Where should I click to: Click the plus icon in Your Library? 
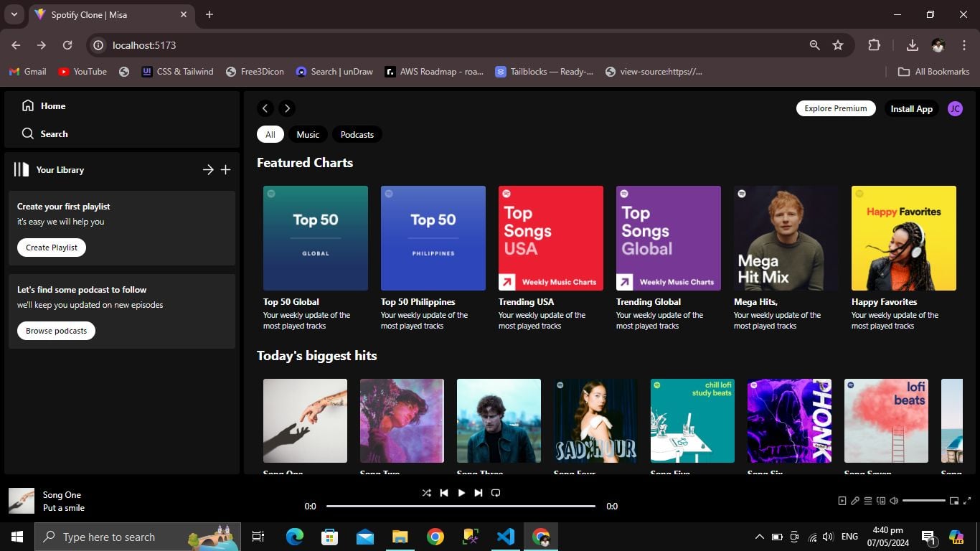coord(225,170)
